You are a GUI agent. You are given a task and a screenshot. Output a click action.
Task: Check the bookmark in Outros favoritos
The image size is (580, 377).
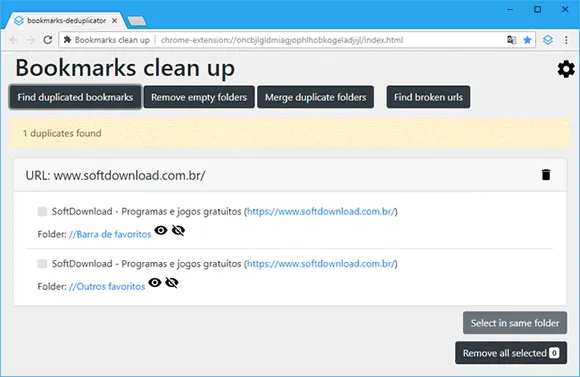pos(42,264)
